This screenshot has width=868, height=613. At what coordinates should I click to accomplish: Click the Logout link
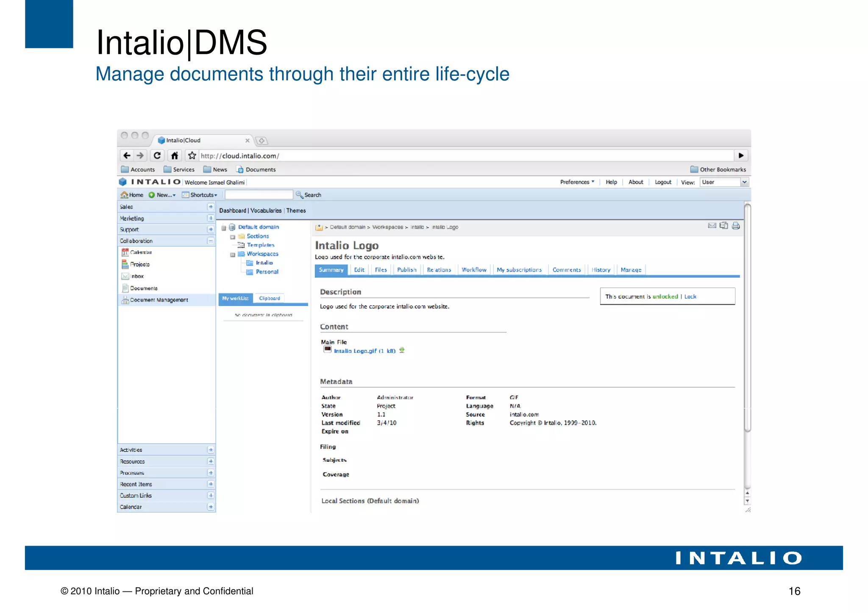(x=663, y=182)
